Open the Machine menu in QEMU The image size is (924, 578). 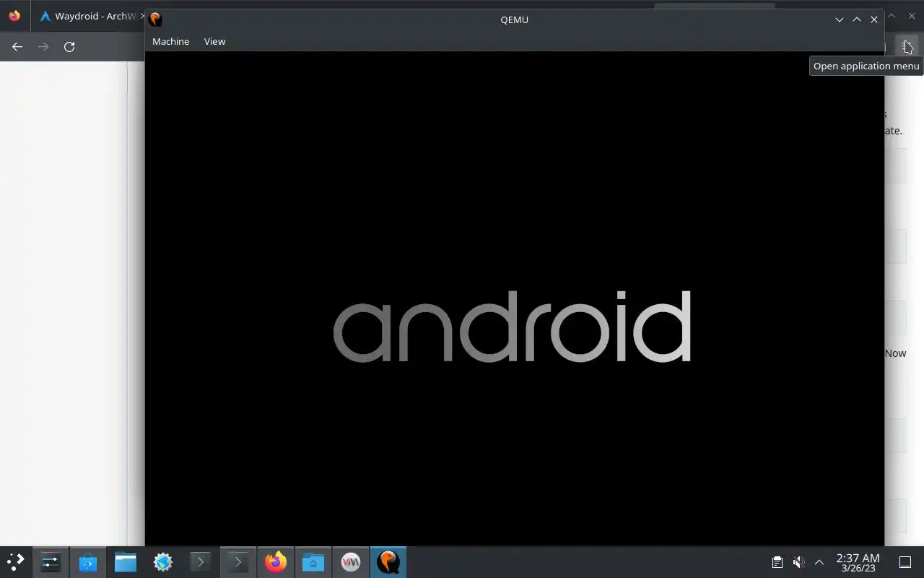point(170,41)
